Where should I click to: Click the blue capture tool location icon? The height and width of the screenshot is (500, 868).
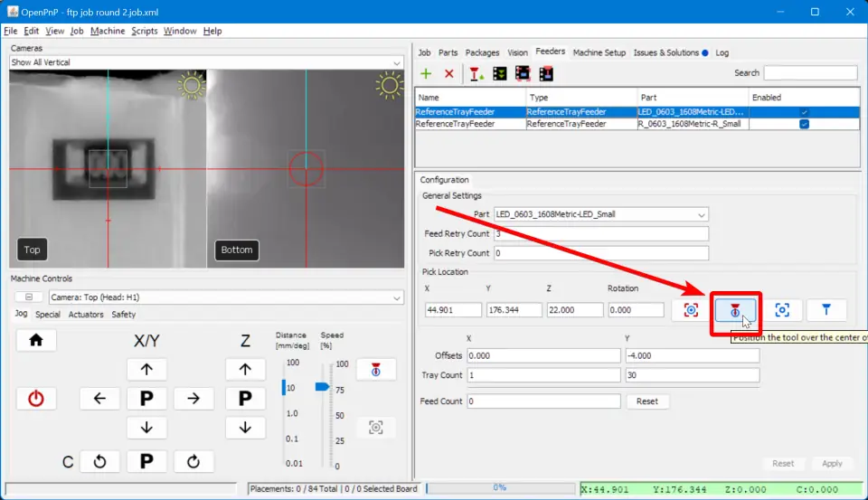826,310
